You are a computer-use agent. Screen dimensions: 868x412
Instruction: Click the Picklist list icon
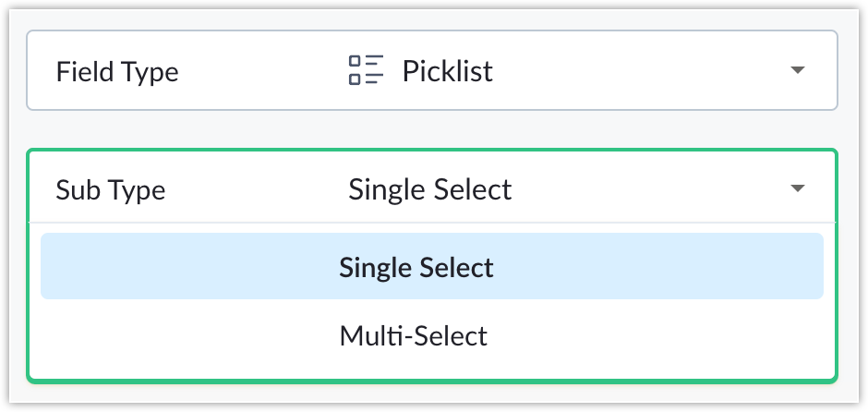coord(366,70)
